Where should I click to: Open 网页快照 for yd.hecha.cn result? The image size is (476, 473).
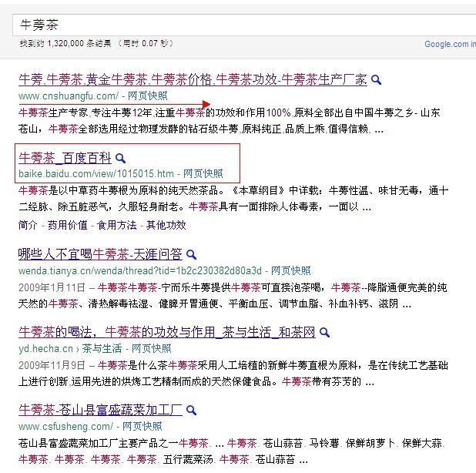point(151,348)
